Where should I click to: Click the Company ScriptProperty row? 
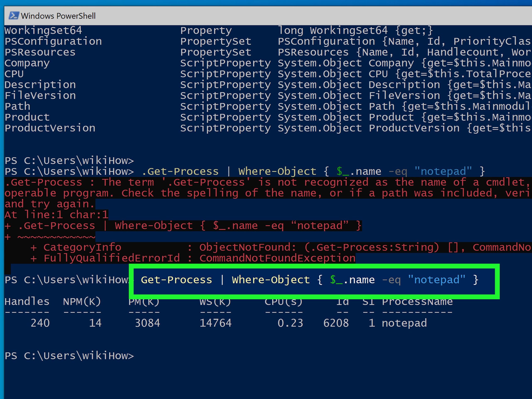click(x=27, y=63)
